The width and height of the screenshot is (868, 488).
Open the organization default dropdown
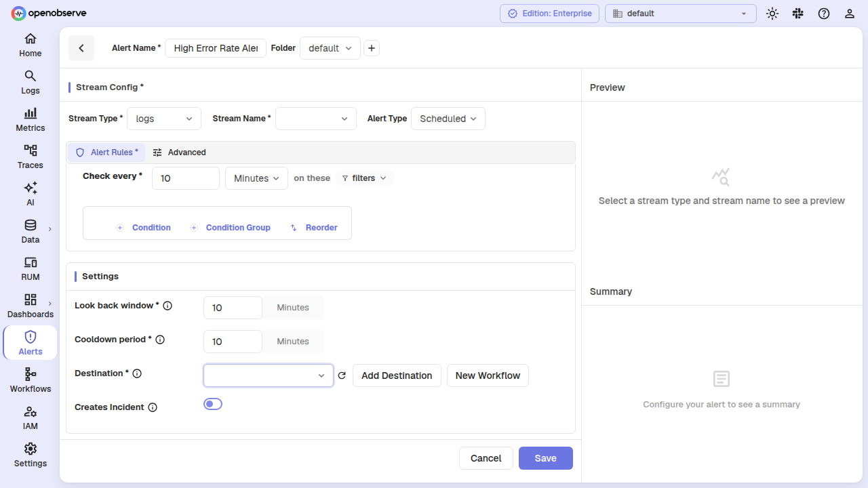(681, 14)
